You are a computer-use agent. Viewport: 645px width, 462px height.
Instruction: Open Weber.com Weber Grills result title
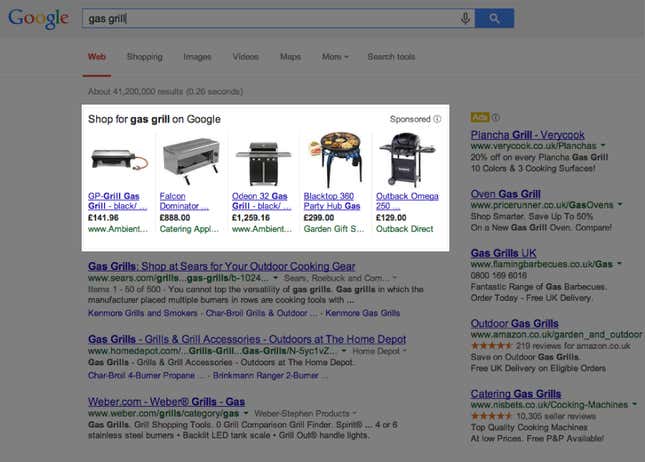coord(167,402)
